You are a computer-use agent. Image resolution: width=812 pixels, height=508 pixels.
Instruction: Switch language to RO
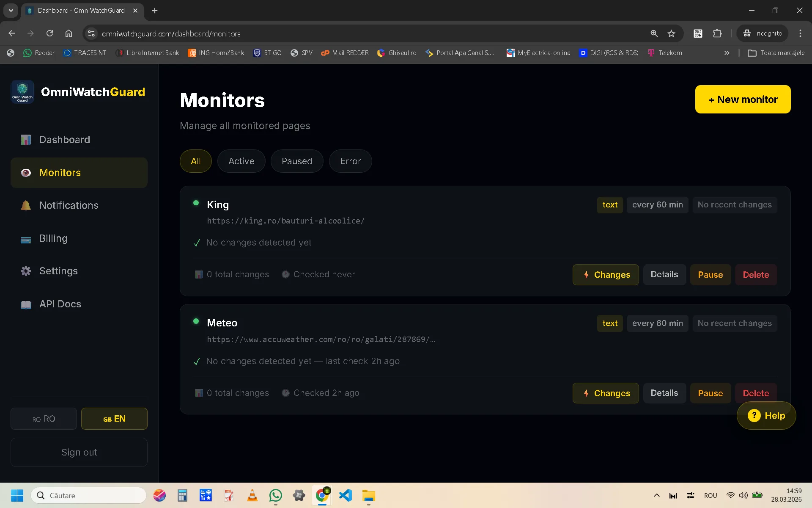pyautogui.click(x=44, y=419)
